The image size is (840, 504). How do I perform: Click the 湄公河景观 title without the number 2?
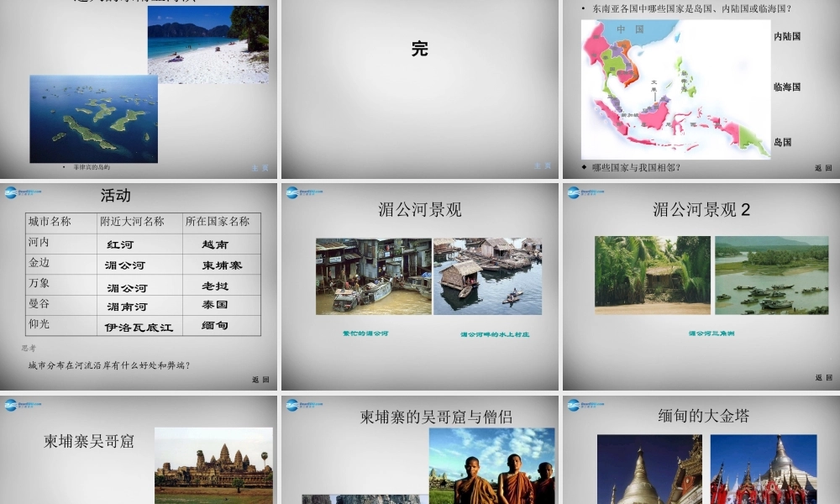(x=420, y=209)
